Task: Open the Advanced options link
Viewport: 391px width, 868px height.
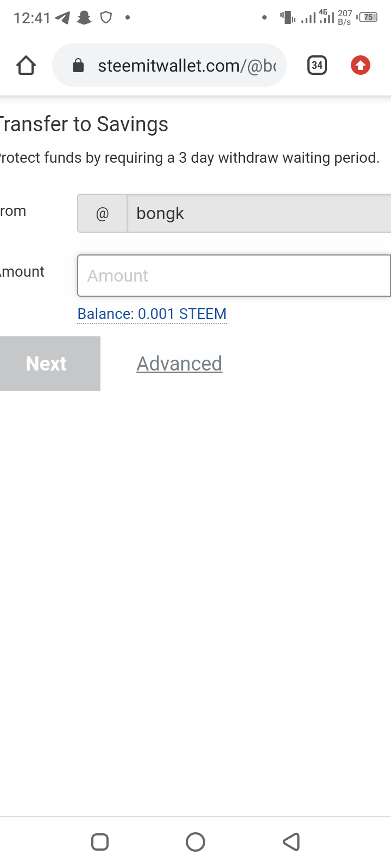Action: 179,363
